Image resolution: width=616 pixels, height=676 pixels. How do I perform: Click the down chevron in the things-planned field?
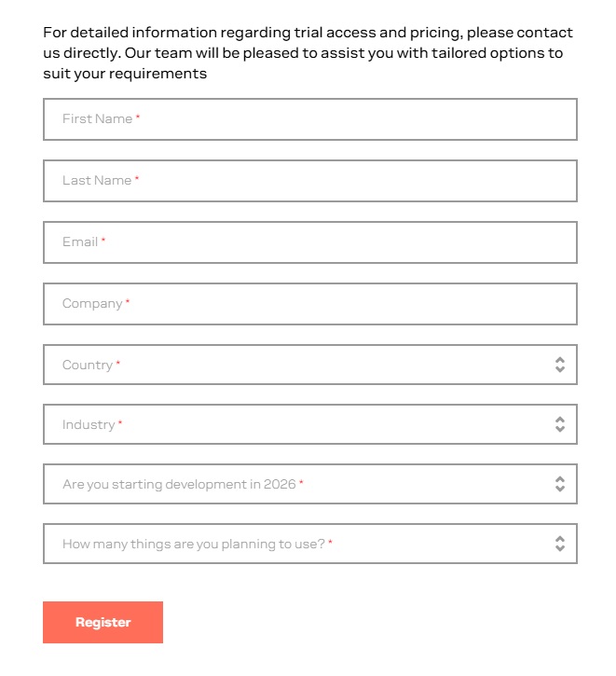pyautogui.click(x=560, y=549)
